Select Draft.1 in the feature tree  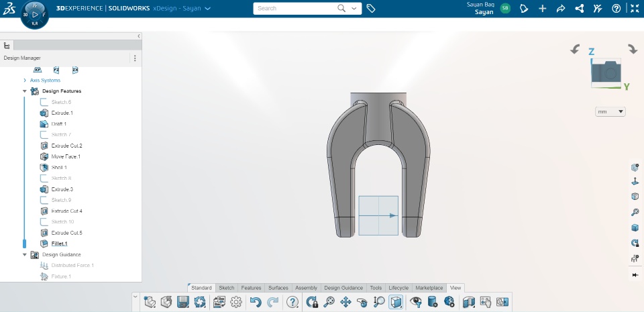click(x=59, y=124)
